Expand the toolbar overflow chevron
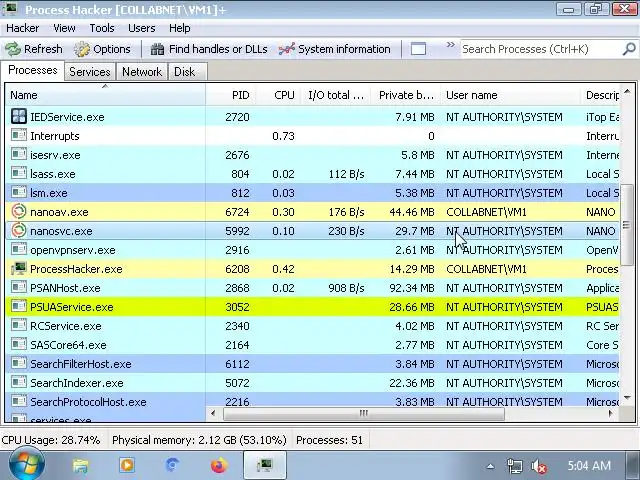Image resolution: width=640 pixels, height=480 pixels. [x=450, y=44]
